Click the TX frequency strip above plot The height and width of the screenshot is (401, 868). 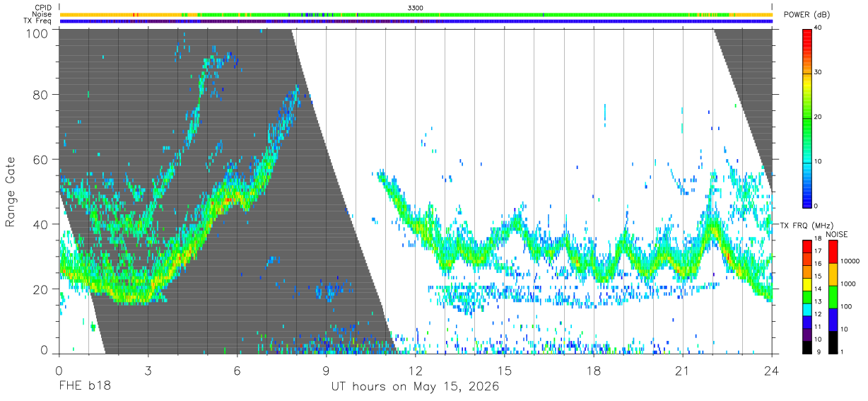point(416,21)
